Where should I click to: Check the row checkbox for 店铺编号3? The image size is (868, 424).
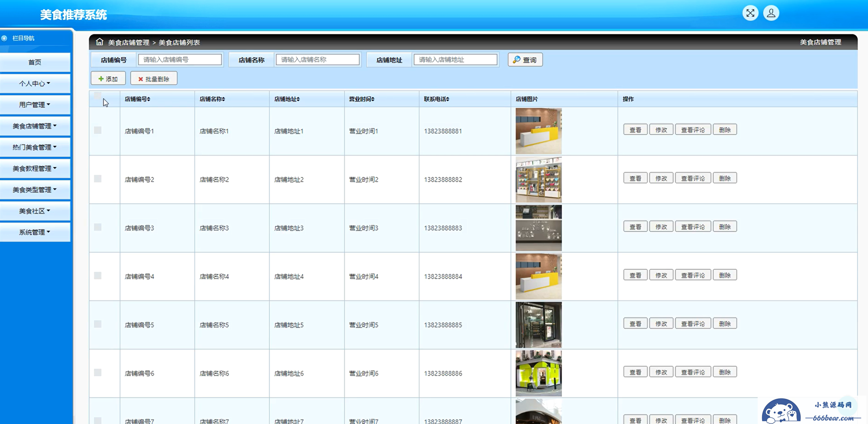tap(98, 227)
